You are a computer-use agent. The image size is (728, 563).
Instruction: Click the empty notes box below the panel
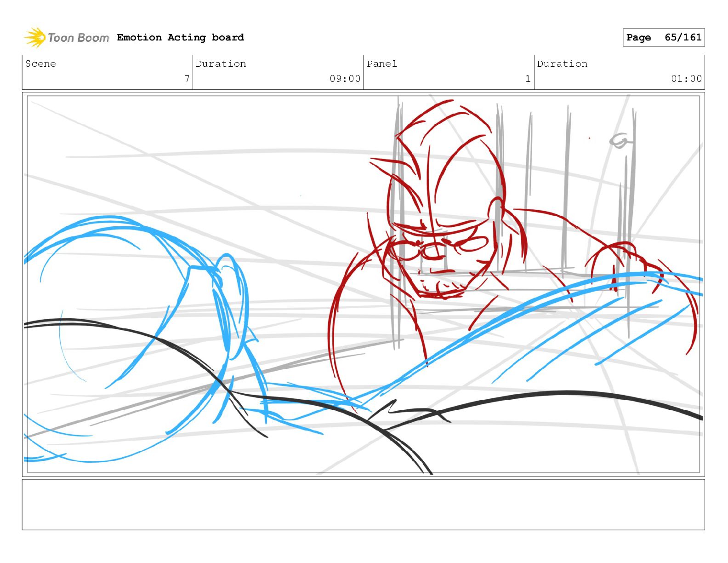click(x=363, y=505)
